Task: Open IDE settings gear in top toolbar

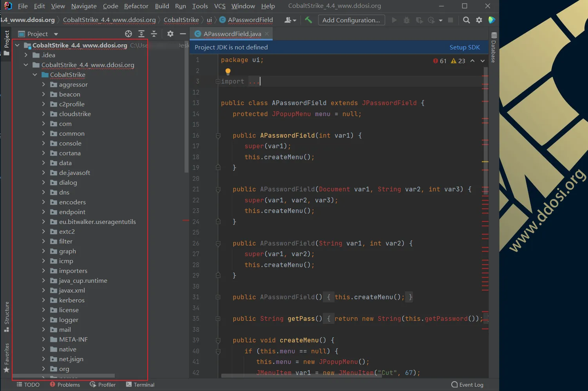Action: [x=479, y=20]
